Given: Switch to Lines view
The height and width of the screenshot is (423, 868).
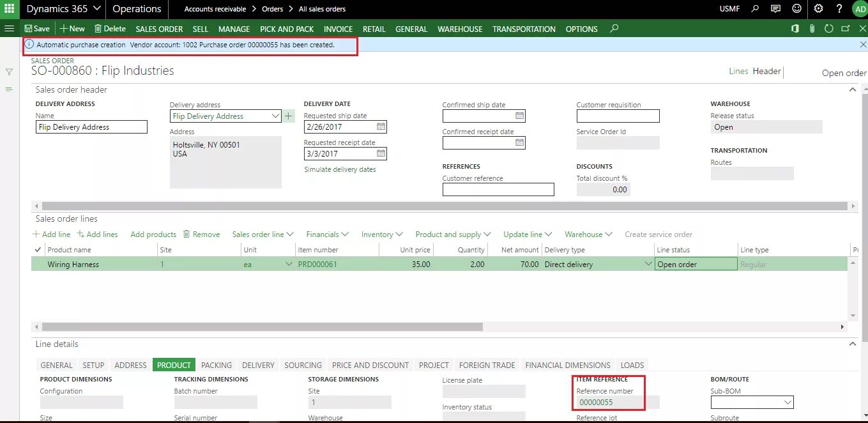Looking at the screenshot, I should pos(738,71).
